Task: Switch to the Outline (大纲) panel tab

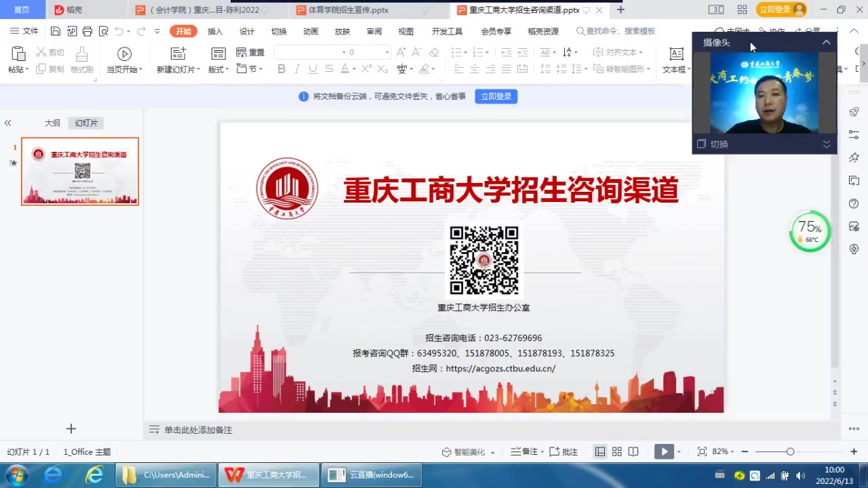Action: (x=52, y=123)
